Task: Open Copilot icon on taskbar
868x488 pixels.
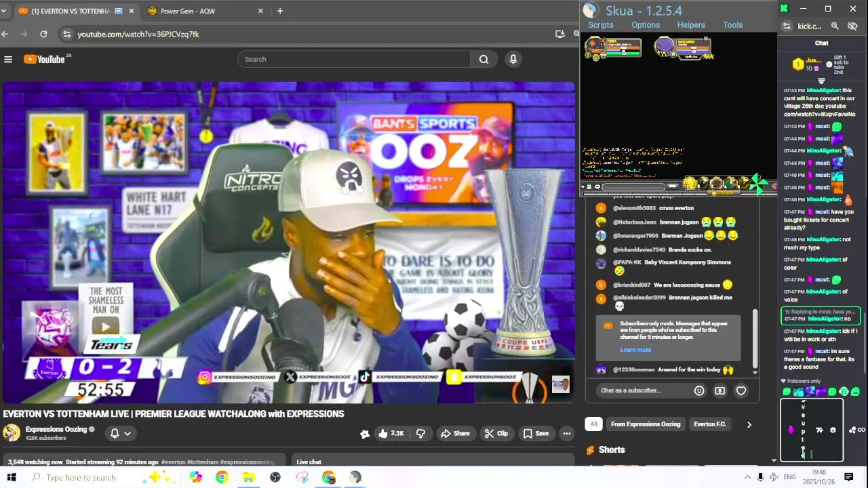Action: pyautogui.click(x=195, y=477)
